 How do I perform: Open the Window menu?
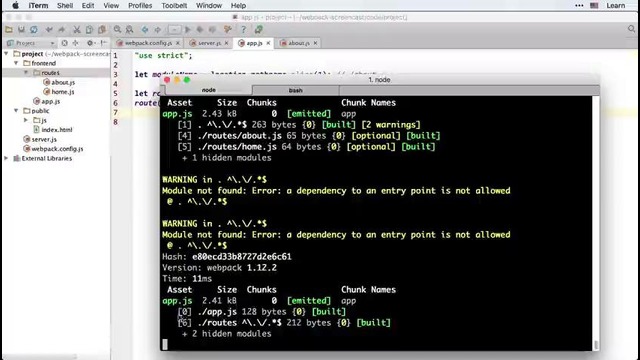209,6
